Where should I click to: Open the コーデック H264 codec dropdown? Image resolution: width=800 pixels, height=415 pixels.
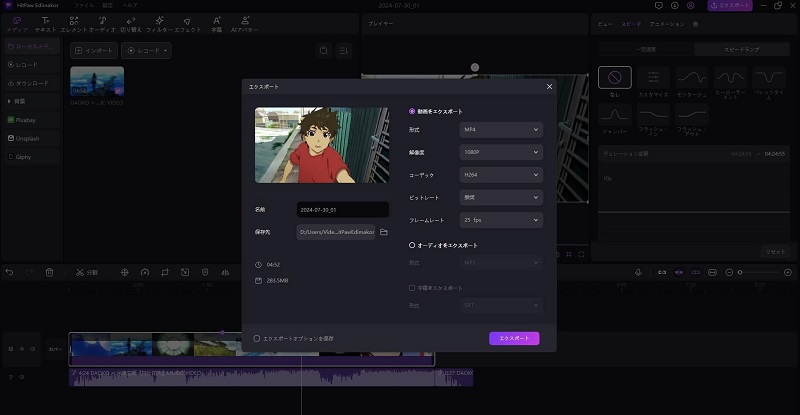[501, 175]
